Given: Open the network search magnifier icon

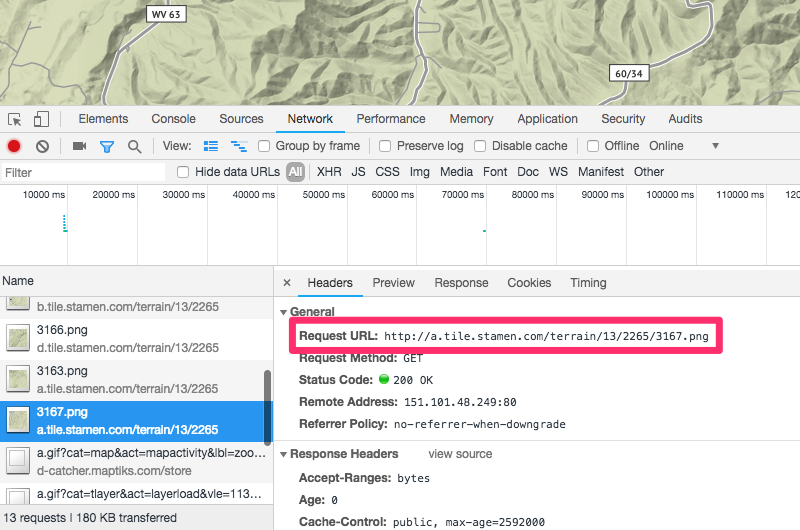Looking at the screenshot, I should click(134, 146).
